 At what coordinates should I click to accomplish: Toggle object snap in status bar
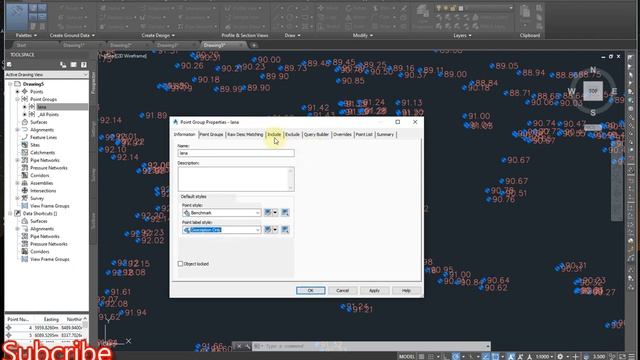[495, 356]
